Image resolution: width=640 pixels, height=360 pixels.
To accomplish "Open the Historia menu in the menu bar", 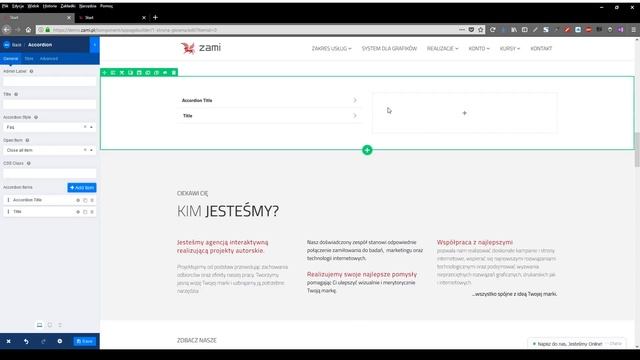I will pyautogui.click(x=50, y=6).
